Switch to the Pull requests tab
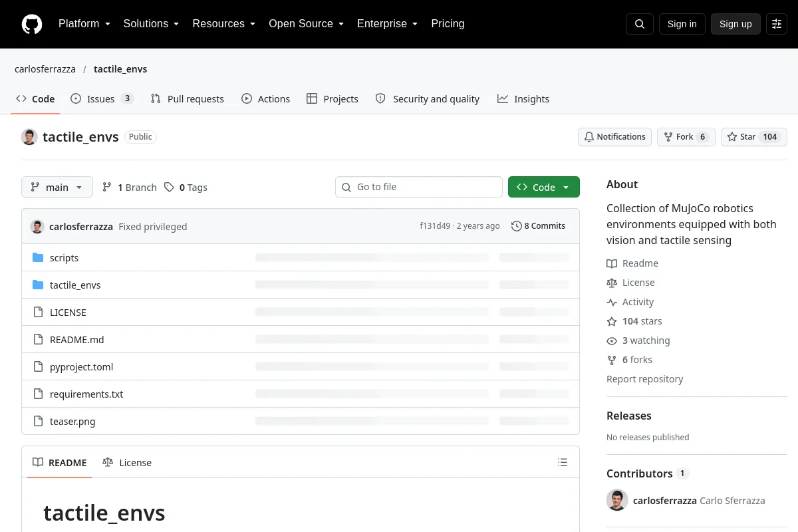Screen dimensions: 798x532 (x=188, y=99)
